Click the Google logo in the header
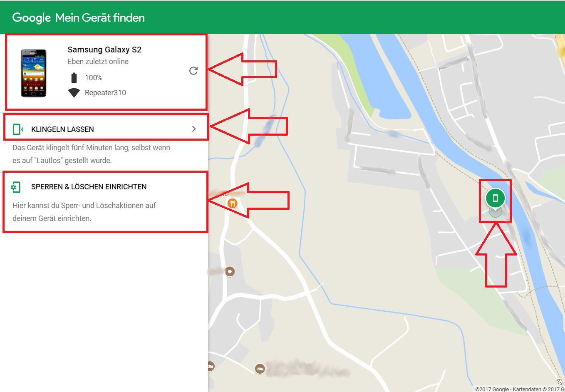The image size is (565, 392). pyautogui.click(x=32, y=17)
